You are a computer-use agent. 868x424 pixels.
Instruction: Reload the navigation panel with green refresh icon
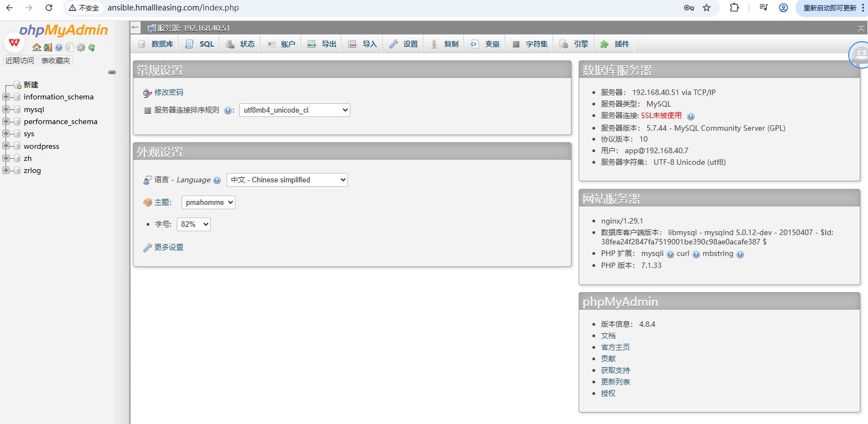(x=92, y=48)
